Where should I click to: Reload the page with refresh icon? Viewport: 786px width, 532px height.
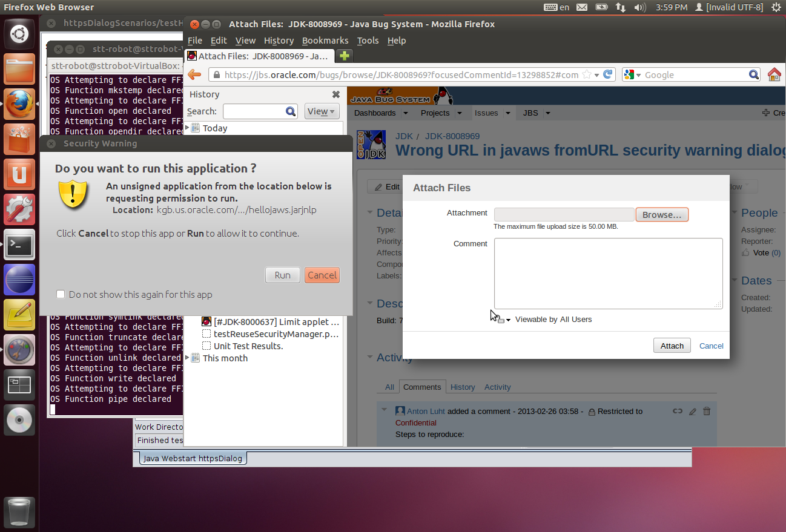point(608,74)
